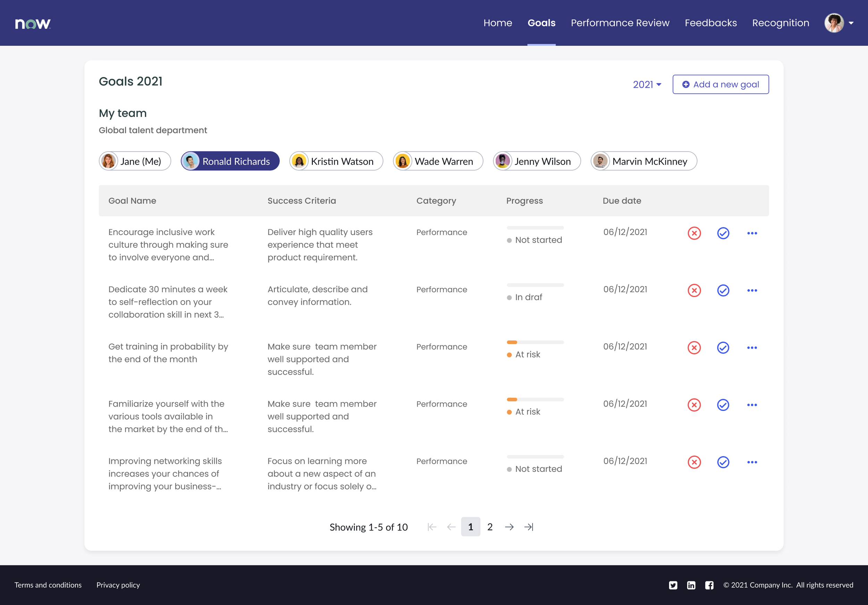Click Add a new goal button

click(720, 85)
